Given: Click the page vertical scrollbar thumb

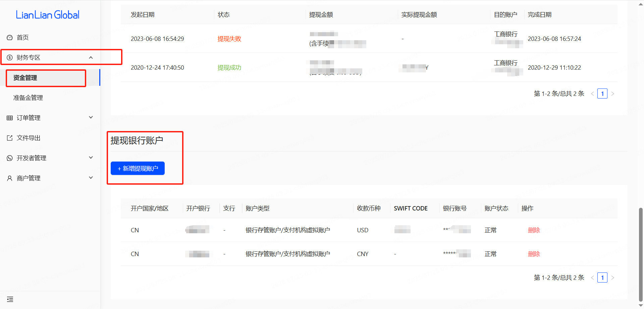Looking at the screenshot, I should point(641,255).
